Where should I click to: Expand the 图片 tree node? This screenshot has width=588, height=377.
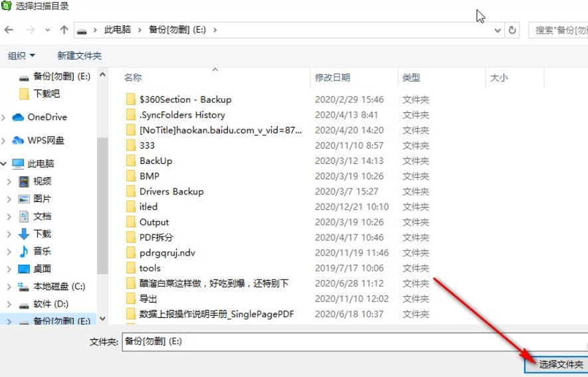click(x=9, y=199)
